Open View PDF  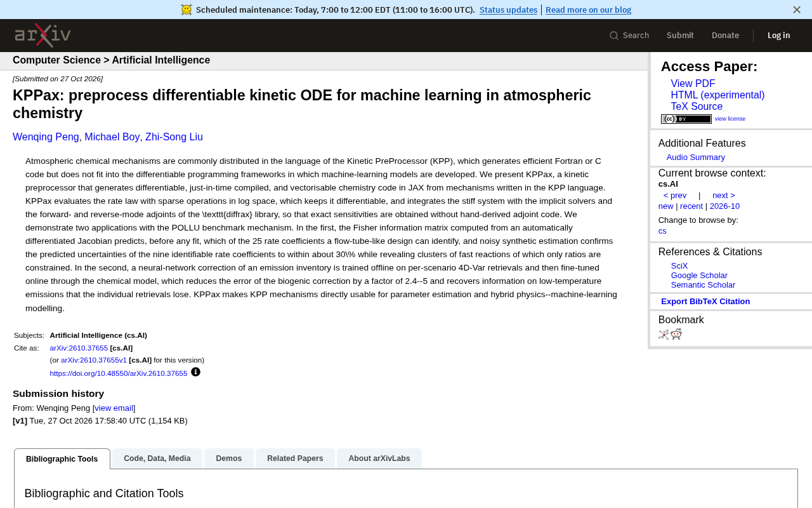pyautogui.click(x=693, y=84)
